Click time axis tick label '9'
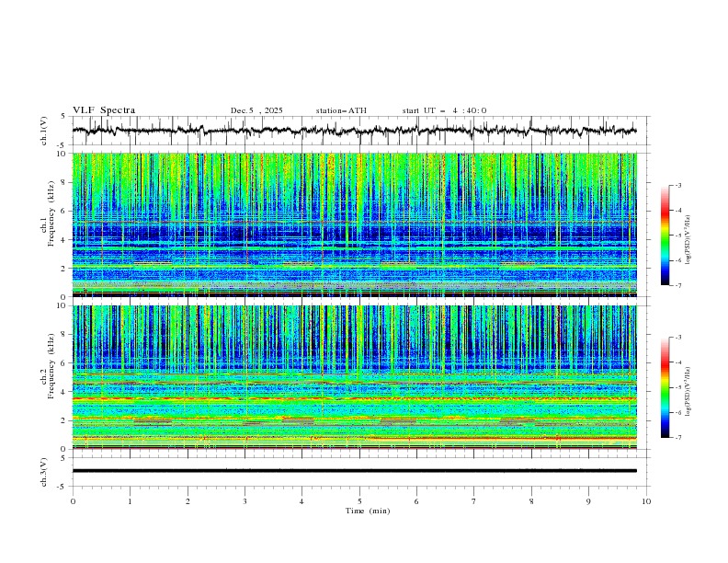 click(x=588, y=501)
